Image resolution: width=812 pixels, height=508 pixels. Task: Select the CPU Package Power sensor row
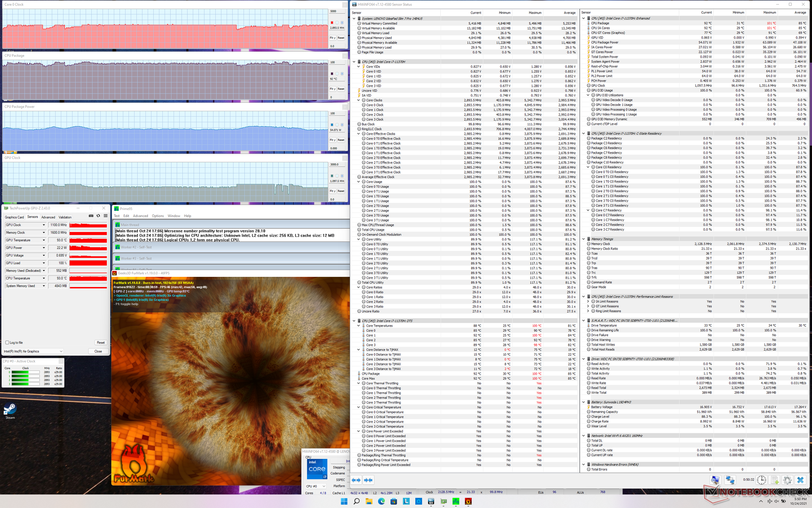click(x=697, y=42)
